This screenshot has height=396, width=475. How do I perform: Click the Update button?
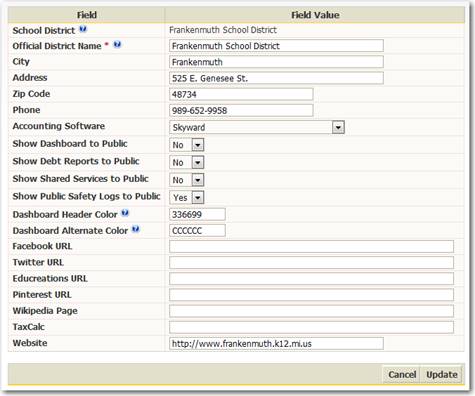[442, 374]
